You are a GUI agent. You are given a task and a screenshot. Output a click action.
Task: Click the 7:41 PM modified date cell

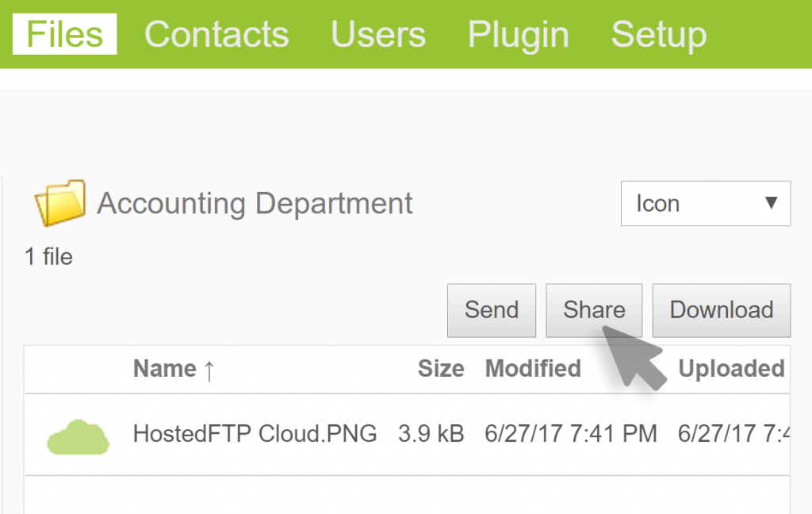571,434
